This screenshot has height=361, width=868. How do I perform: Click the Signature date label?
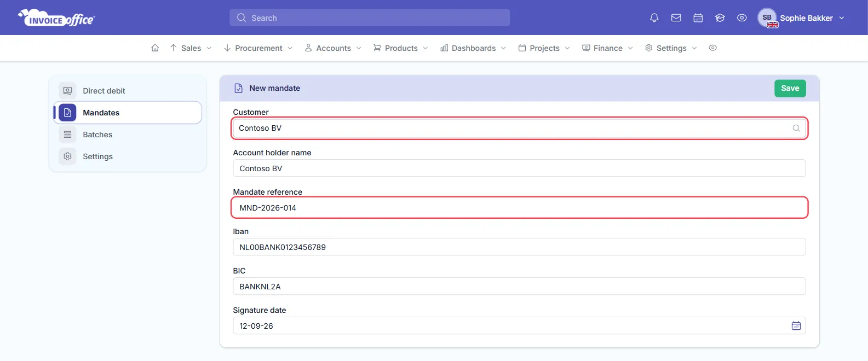[259, 310]
